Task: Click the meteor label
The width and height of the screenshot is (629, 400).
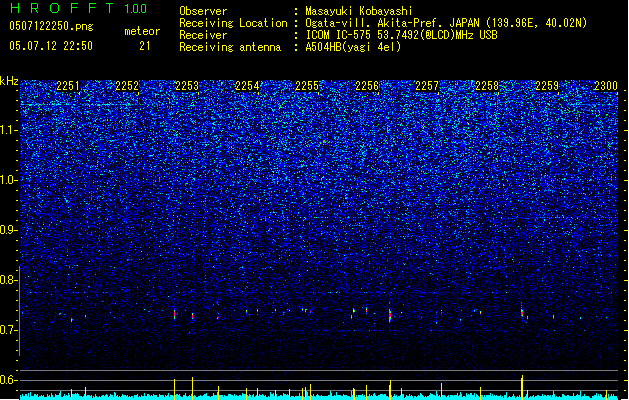Action: point(142,31)
